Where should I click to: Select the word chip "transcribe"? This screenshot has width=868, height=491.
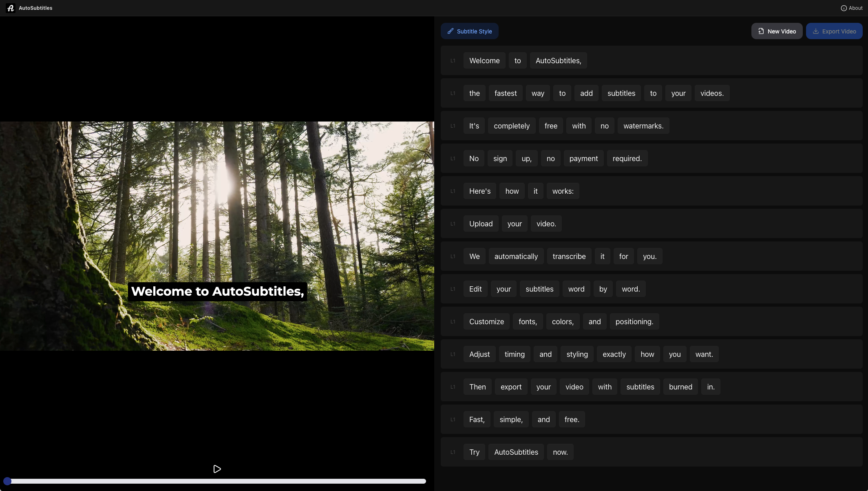pos(569,256)
